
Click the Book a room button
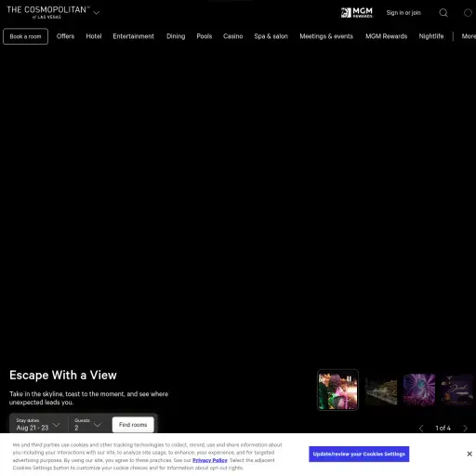(25, 36)
